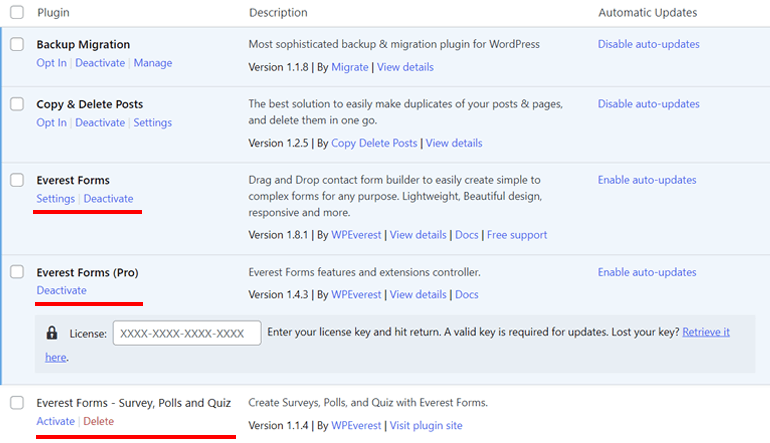
Task: Open Settings for Copy & Delete Posts
Action: pyautogui.click(x=152, y=123)
